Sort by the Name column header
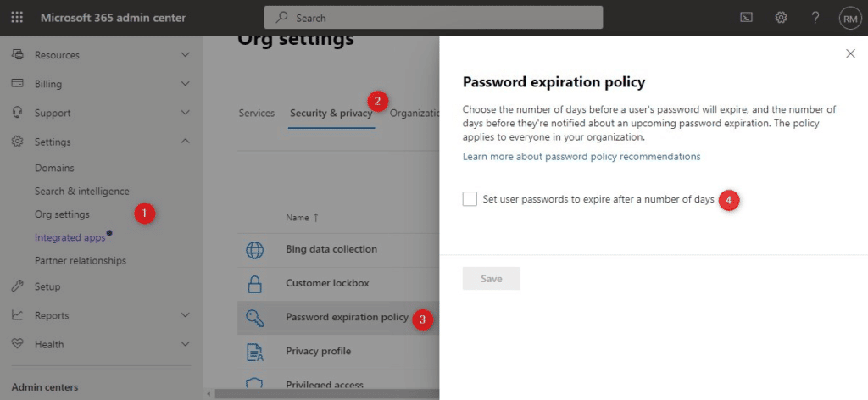The image size is (868, 400). click(303, 218)
